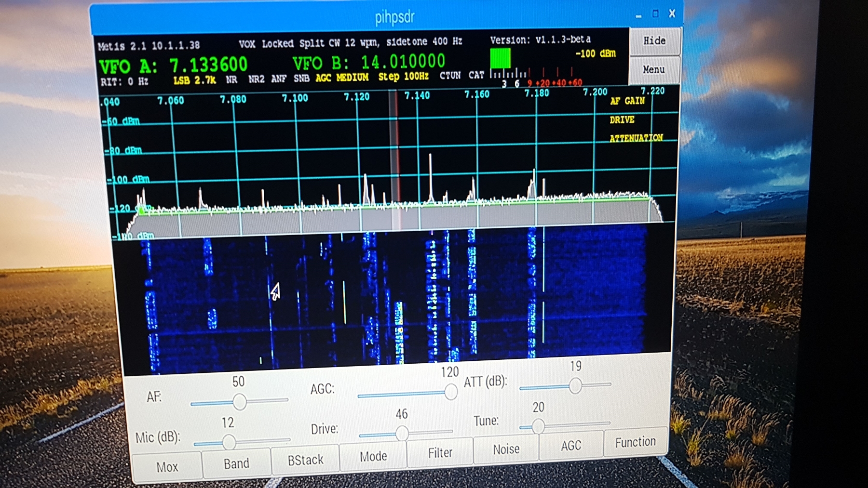This screenshot has width=868, height=488.
Task: Click the -100 dBm meter reading
Action: (x=596, y=53)
